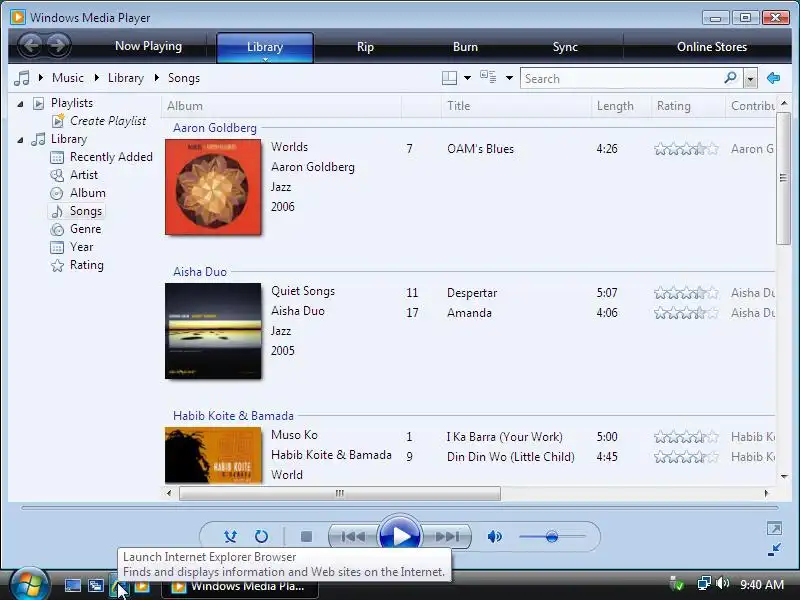The image size is (800, 600).
Task: Click the seek progress bar
Action: click(400, 508)
